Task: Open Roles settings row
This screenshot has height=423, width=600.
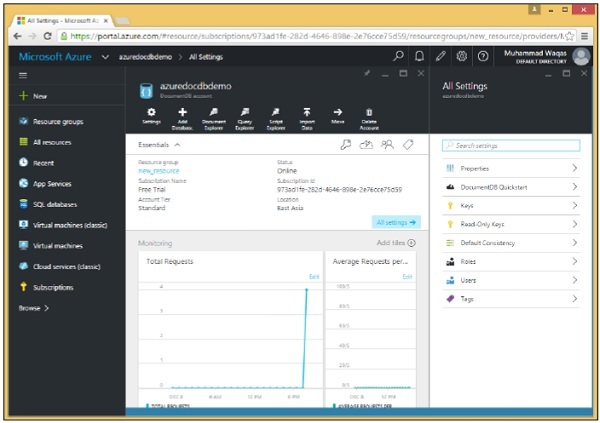Action: 511,261
